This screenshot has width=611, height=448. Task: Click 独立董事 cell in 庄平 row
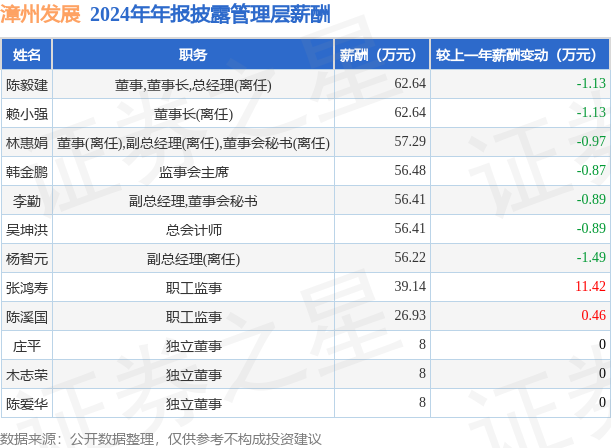click(x=193, y=346)
